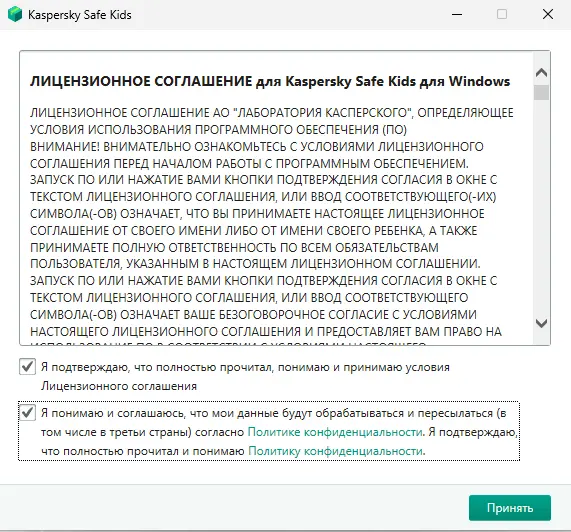Click the 'ВНИМАНИЕ! ВНИМАТЕЛЬНО ОЗНАКОМЬТЕСЬ' license line
Screen dimensions: 571x532
[257, 146]
